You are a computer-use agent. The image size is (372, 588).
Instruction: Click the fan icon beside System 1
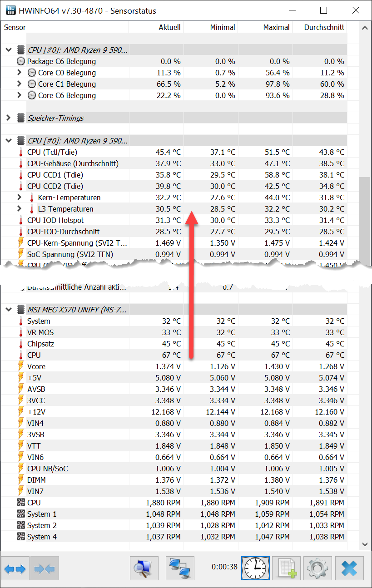pyautogui.click(x=21, y=514)
